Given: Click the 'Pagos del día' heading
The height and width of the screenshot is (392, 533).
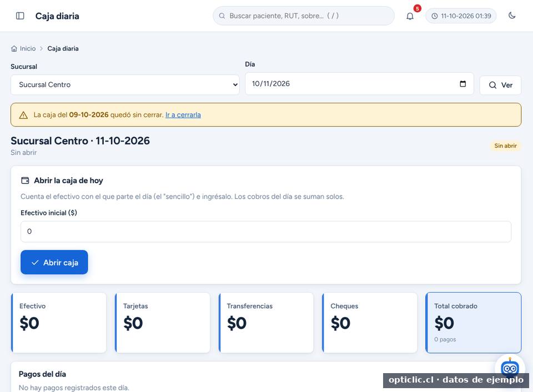Looking at the screenshot, I should click(x=43, y=374).
